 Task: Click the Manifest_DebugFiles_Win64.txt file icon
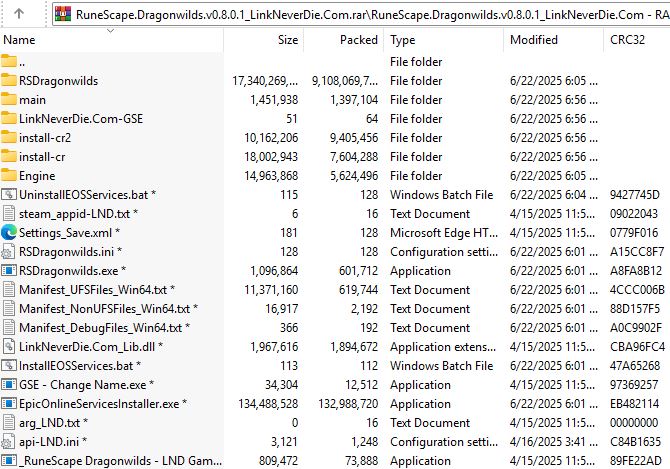(9, 328)
